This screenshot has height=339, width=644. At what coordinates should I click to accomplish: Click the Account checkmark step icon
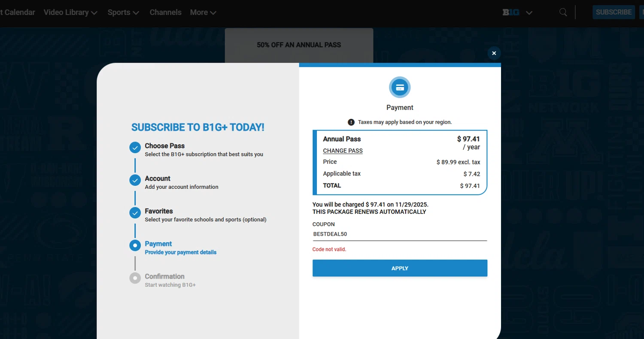tap(135, 180)
